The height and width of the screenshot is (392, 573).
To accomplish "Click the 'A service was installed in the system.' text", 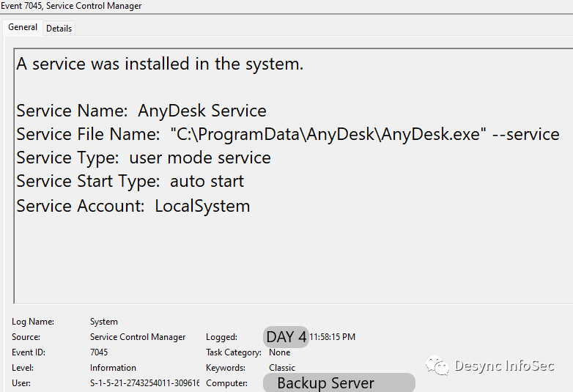I will [x=160, y=64].
